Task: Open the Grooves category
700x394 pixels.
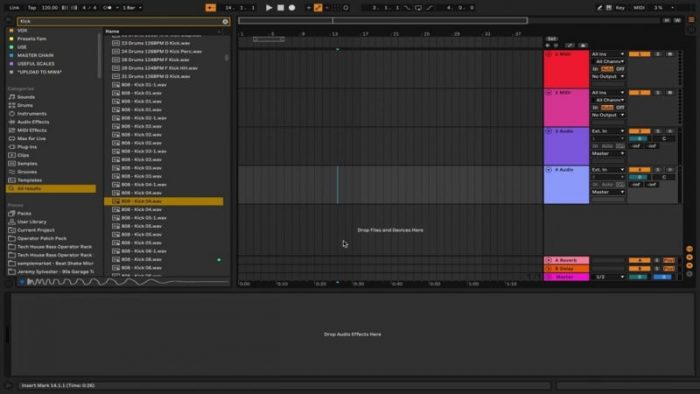Action: (27, 172)
